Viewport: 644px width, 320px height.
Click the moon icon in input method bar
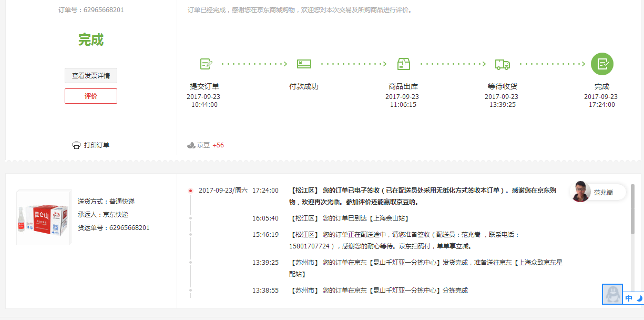pyautogui.click(x=639, y=298)
